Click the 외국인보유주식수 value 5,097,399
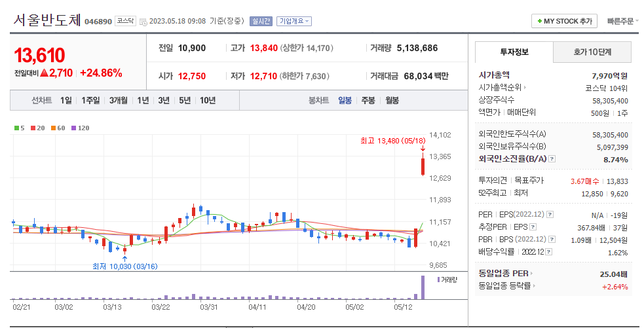The image size is (644, 328). (613, 147)
